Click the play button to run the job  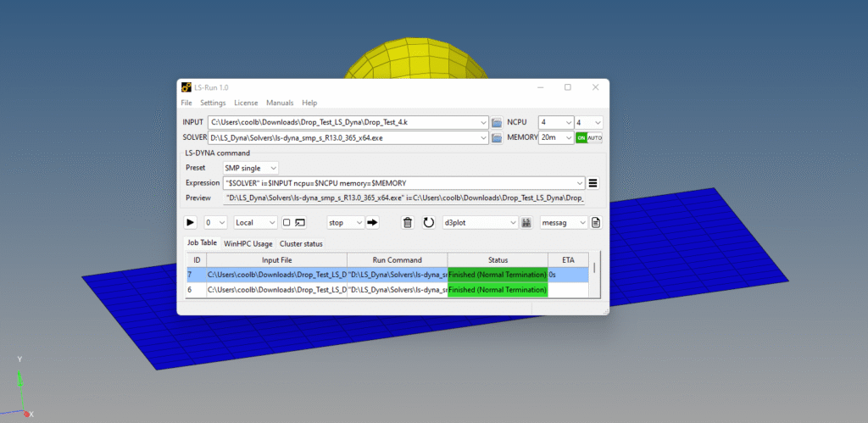click(x=191, y=222)
